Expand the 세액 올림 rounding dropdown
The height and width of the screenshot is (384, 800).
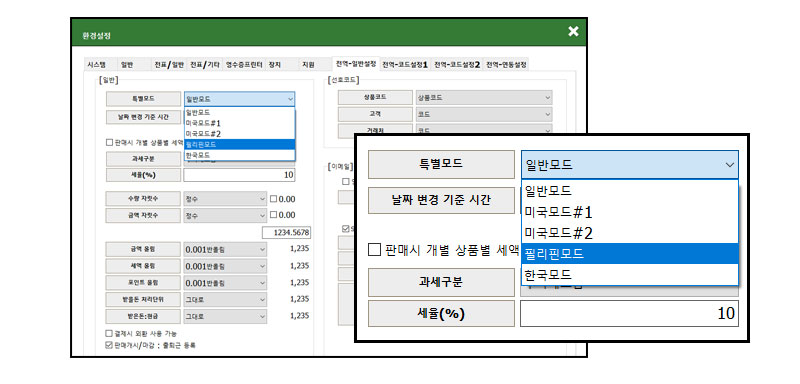click(224, 266)
